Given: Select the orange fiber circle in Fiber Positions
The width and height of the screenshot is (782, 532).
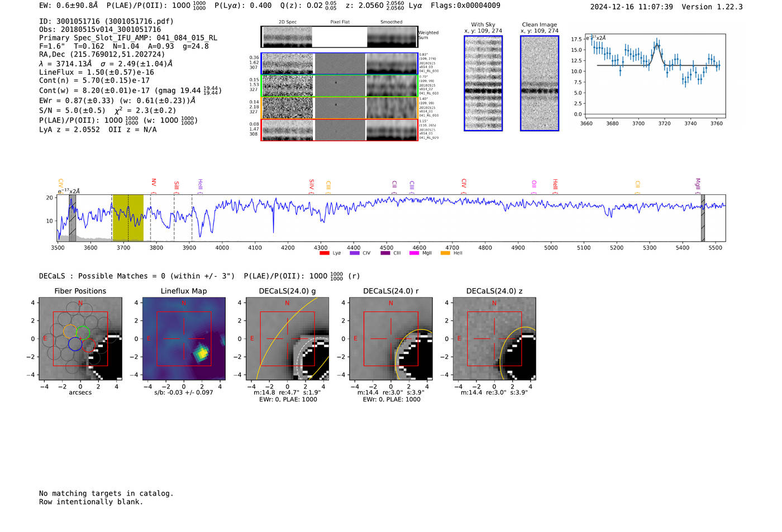Looking at the screenshot, I should (x=70, y=332).
